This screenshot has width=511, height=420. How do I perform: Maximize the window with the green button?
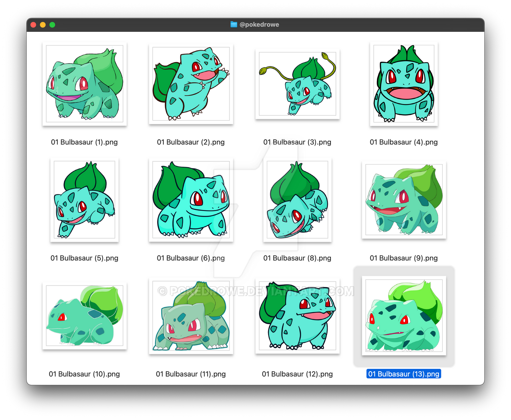52,25
